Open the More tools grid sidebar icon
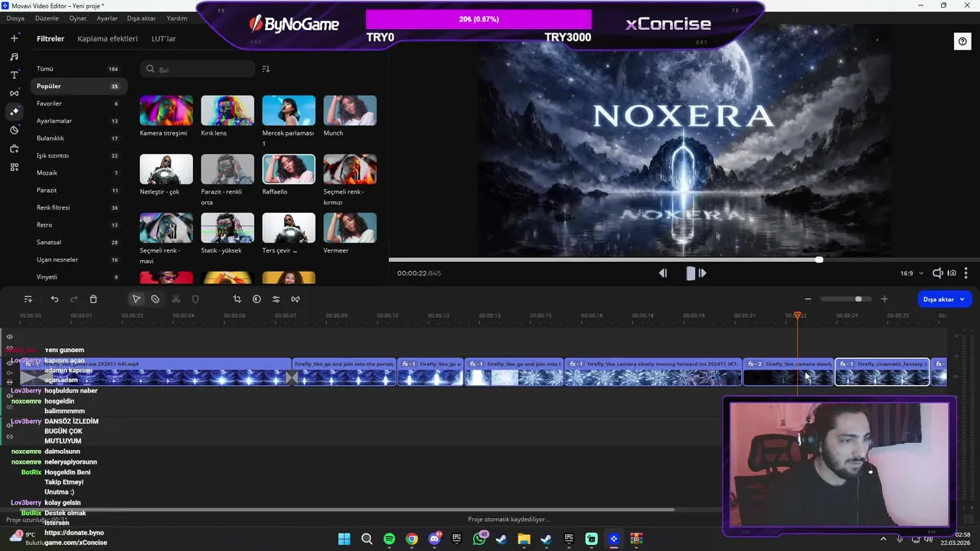Screen dimensions: 980x551 click(x=14, y=167)
